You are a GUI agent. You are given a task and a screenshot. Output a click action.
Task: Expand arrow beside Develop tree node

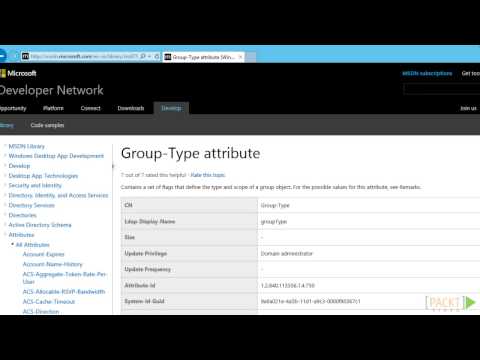tap(5, 166)
